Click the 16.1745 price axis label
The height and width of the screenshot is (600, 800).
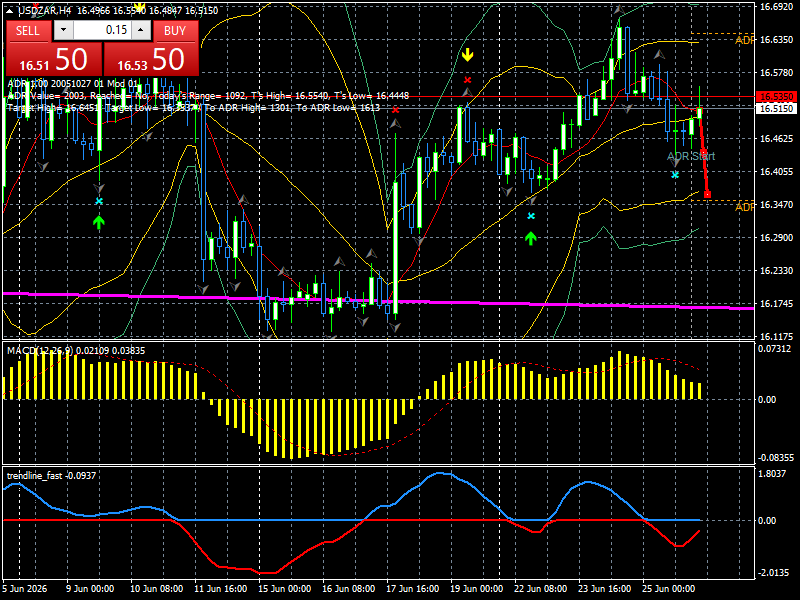(776, 304)
